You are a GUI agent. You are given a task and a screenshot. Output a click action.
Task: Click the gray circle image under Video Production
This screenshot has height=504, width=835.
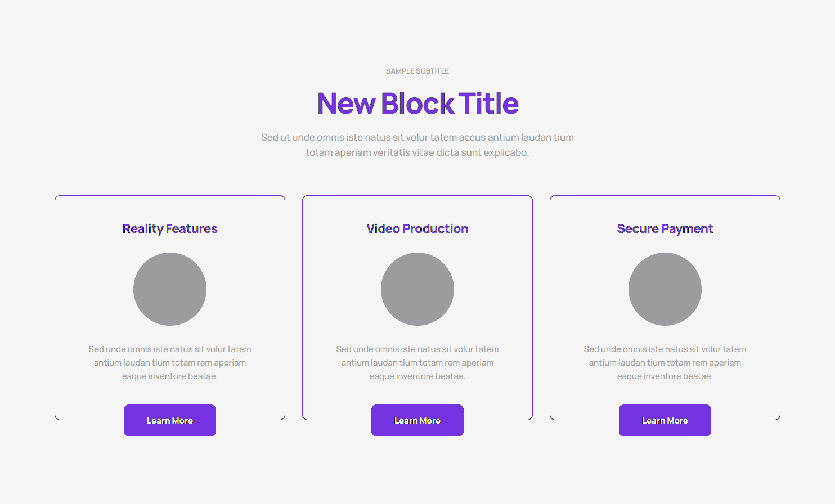point(417,289)
